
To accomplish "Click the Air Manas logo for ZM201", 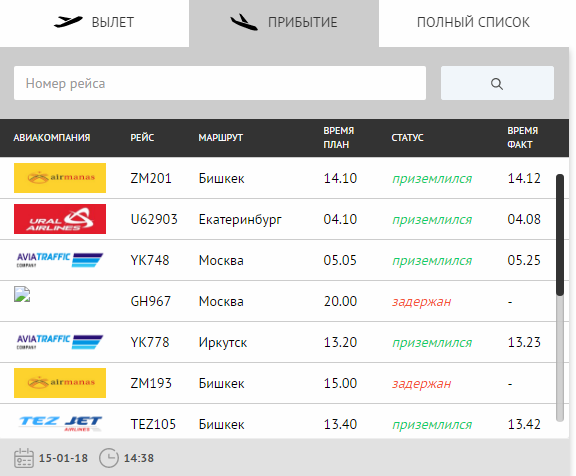I will coord(60,178).
